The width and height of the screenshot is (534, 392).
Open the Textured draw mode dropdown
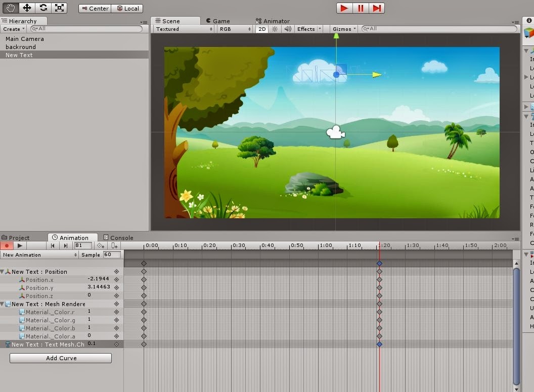click(x=182, y=29)
